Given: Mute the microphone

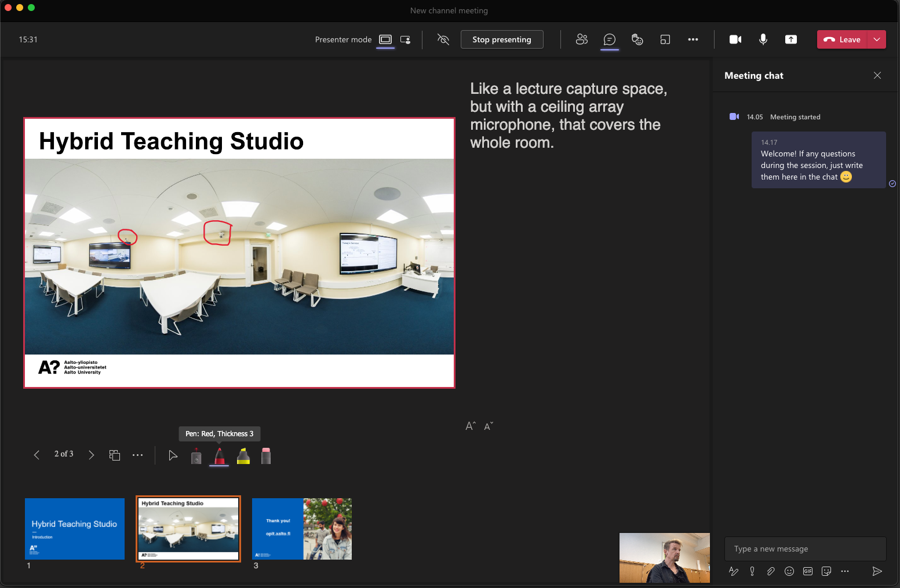Looking at the screenshot, I should tap(763, 39).
